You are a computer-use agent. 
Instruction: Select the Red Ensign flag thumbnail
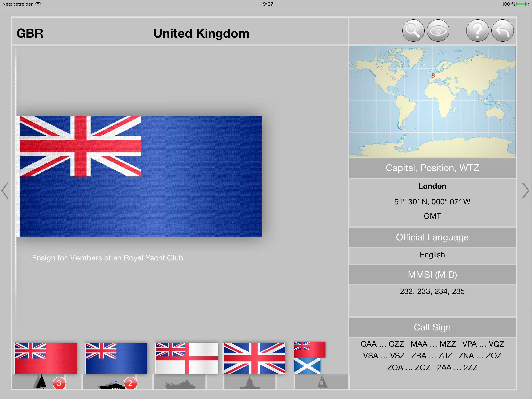point(46,358)
